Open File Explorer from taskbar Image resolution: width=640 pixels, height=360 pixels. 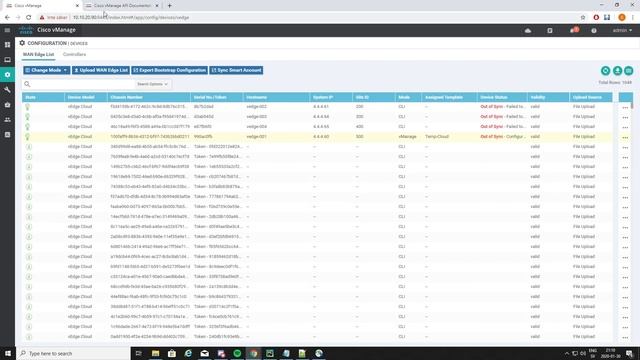[156, 353]
